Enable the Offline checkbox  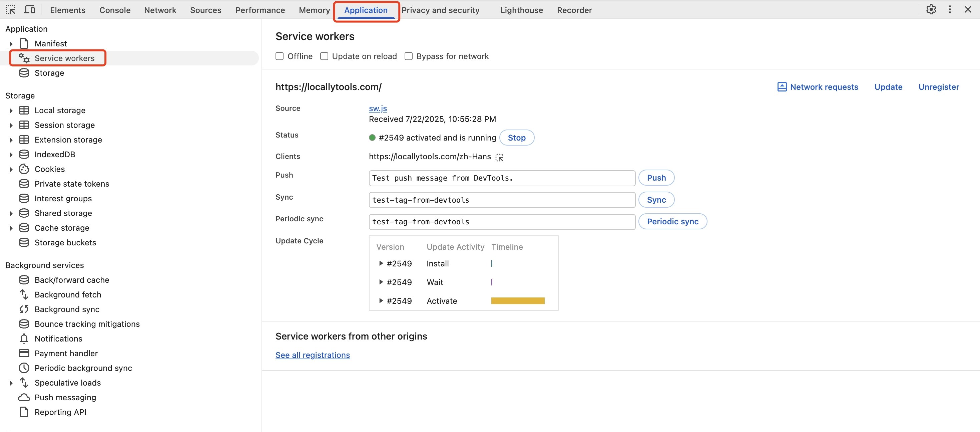pos(280,56)
